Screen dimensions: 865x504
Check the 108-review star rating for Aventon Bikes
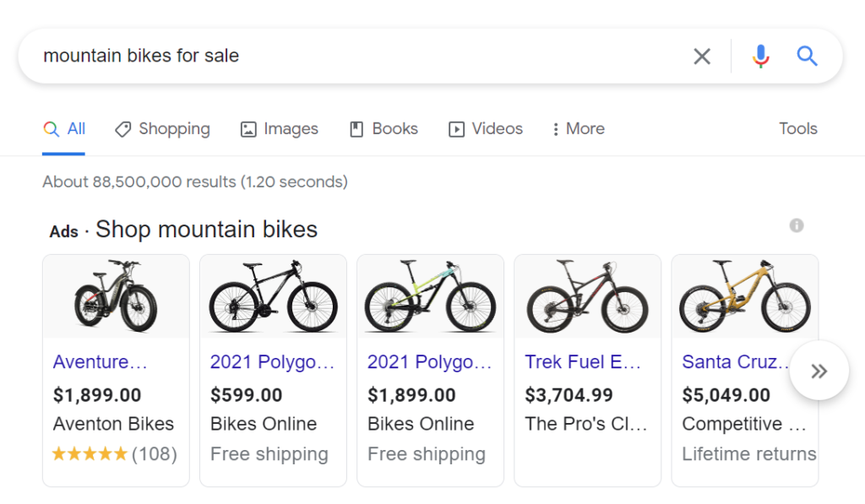(114, 453)
